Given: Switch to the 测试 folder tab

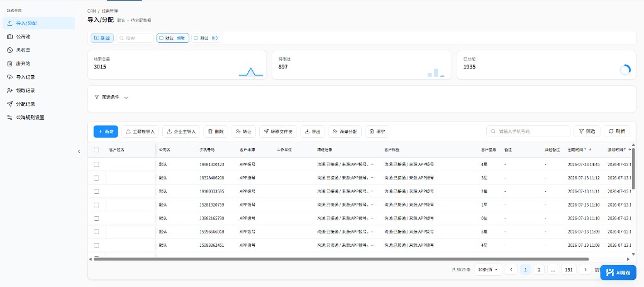Looking at the screenshot, I should point(206,38).
